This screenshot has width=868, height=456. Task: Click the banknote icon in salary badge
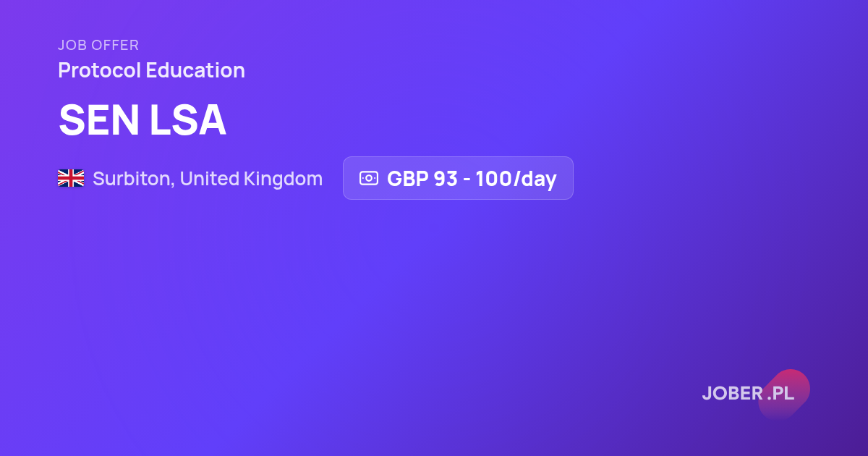click(369, 178)
